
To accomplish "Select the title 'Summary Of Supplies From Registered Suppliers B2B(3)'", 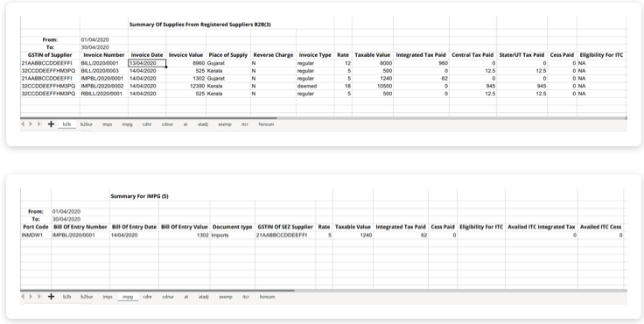I will pos(200,25).
